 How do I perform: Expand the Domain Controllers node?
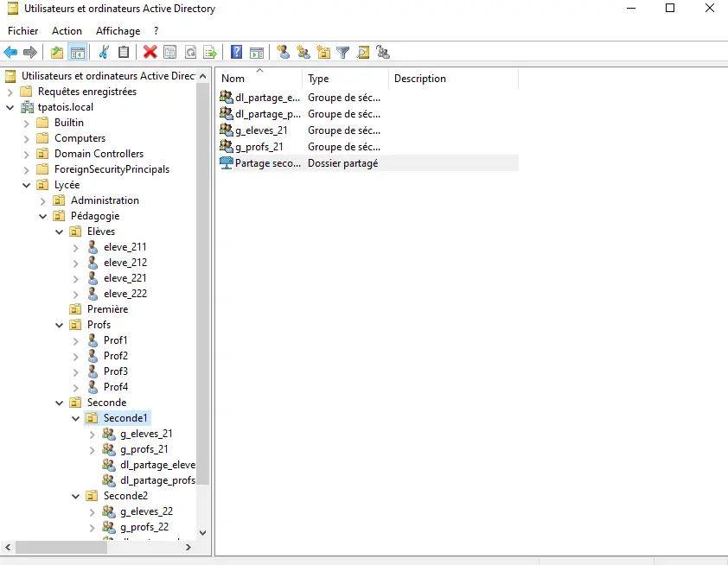(x=27, y=154)
